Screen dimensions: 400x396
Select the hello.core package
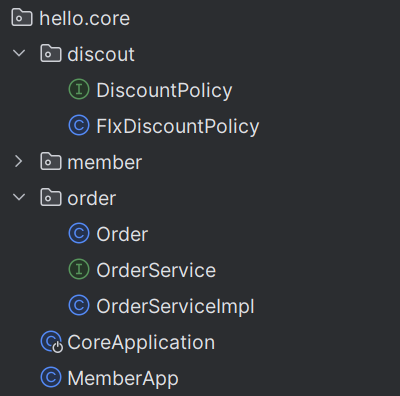click(x=85, y=18)
